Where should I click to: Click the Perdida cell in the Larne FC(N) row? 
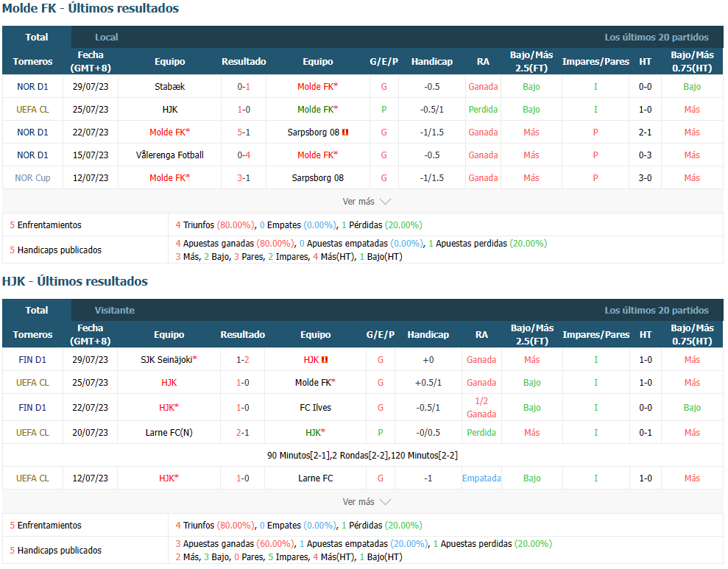tap(481, 433)
